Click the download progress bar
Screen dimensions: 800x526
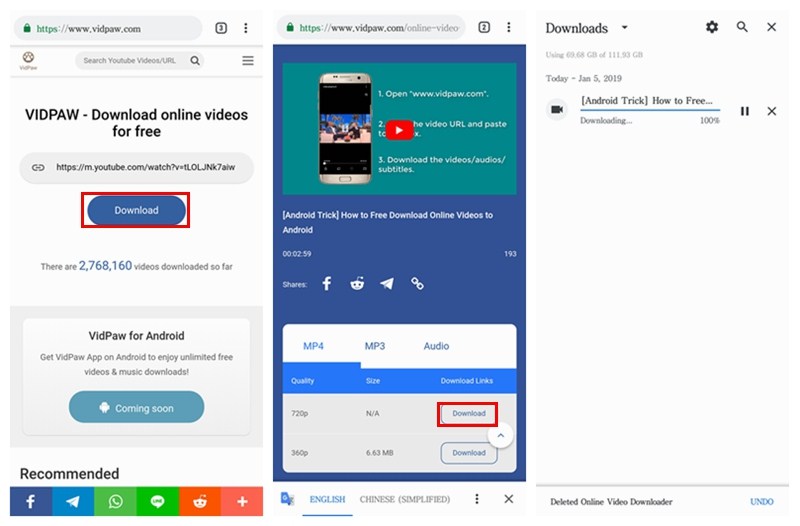coord(650,110)
